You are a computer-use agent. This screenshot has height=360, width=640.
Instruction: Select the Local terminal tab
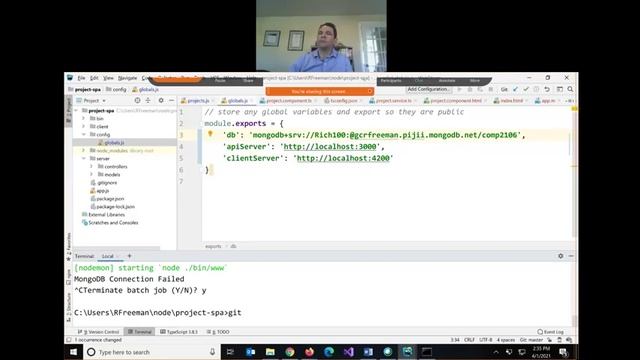[x=108, y=256]
